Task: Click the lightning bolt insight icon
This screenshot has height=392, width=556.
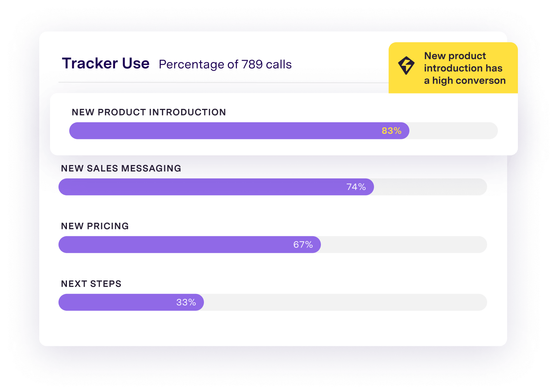Action: tap(406, 65)
